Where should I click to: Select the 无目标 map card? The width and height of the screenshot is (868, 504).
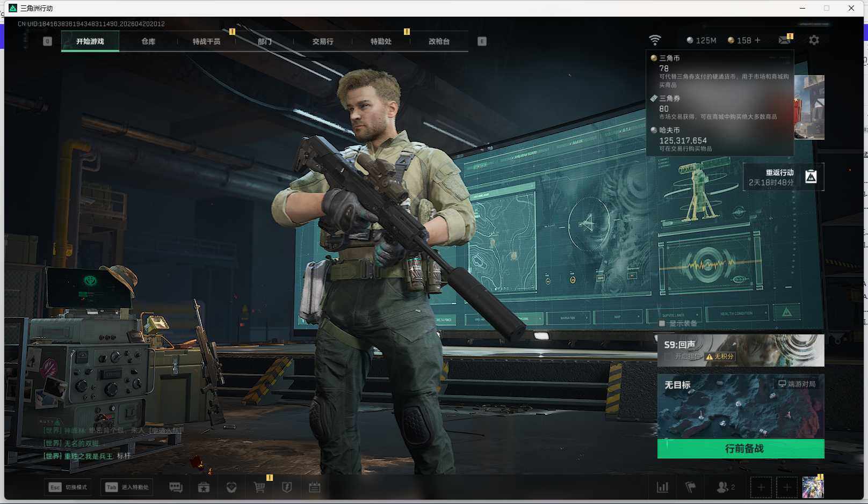click(741, 406)
